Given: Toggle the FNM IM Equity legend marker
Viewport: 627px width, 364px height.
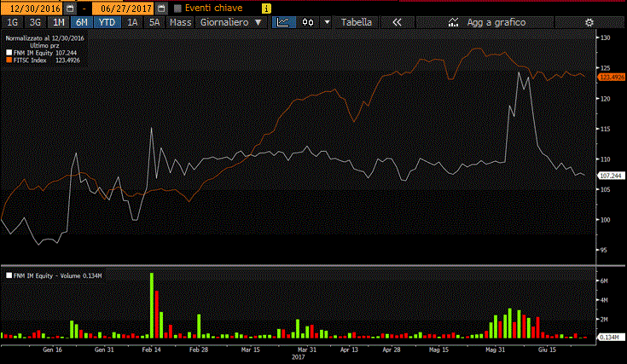Looking at the screenshot, I should click(9, 53).
